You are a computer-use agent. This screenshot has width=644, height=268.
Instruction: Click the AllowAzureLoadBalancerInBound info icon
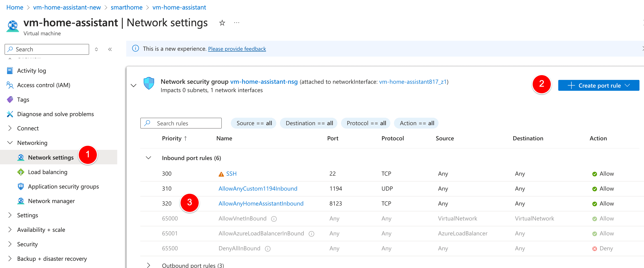311,234
